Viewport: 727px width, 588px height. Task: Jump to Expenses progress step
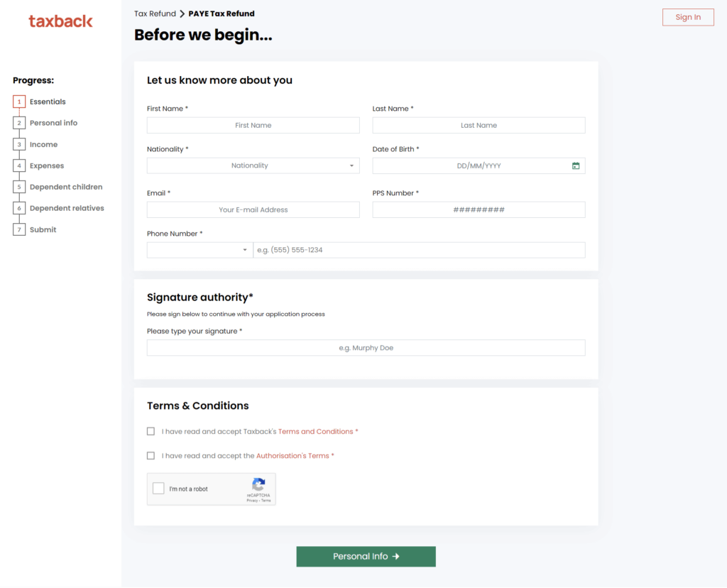[x=47, y=166]
